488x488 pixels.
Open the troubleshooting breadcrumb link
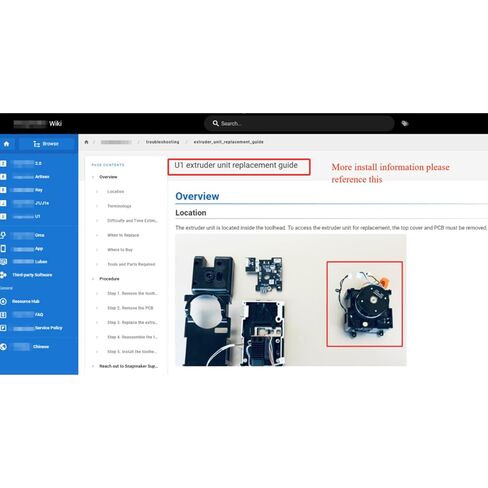[162, 142]
